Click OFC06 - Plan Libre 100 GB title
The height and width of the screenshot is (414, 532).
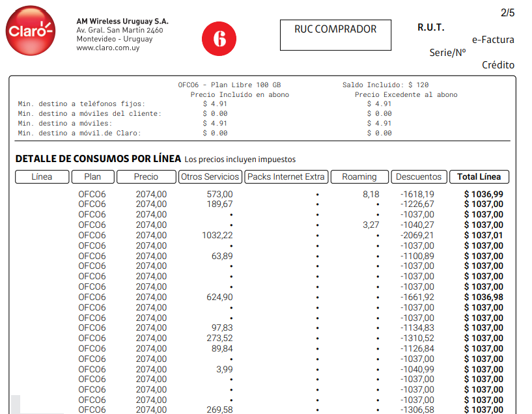pyautogui.click(x=229, y=85)
